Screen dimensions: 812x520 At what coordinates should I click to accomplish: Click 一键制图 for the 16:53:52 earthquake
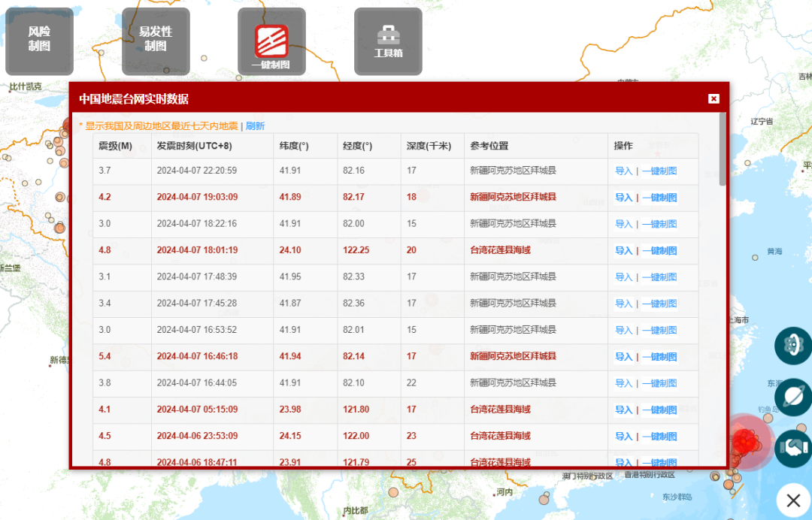point(660,330)
